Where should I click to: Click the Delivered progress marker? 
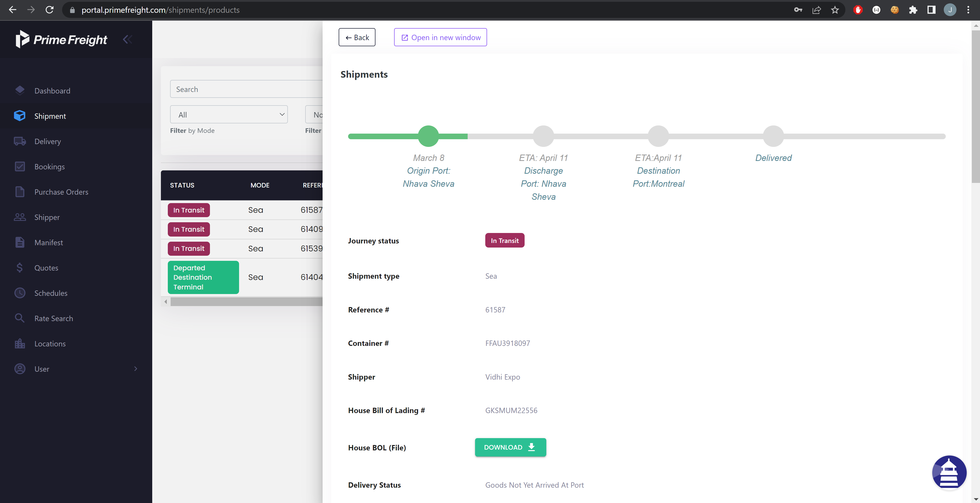click(x=773, y=136)
